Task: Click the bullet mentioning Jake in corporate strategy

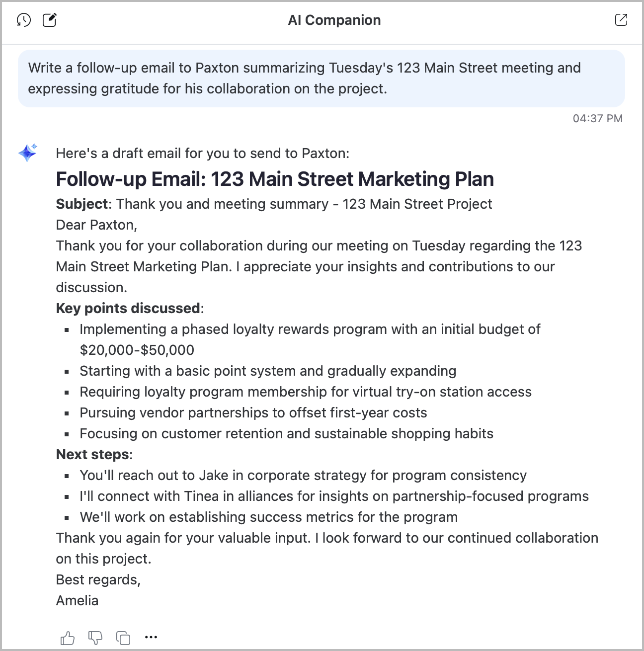Action: pos(303,476)
